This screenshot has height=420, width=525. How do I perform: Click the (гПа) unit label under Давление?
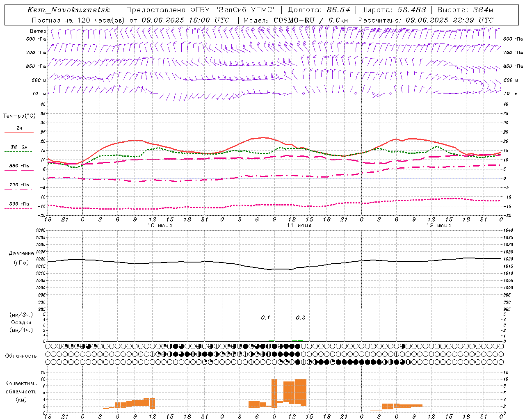(x=21, y=262)
